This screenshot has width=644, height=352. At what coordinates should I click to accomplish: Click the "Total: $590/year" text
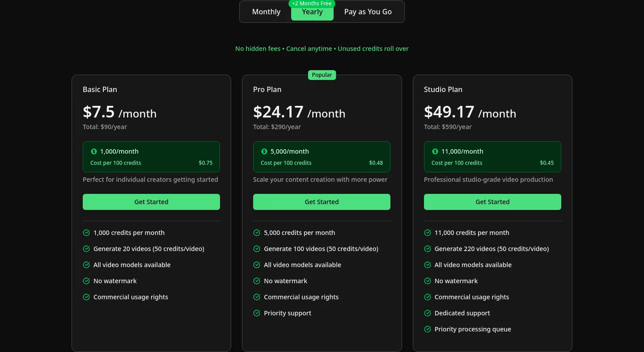click(448, 127)
